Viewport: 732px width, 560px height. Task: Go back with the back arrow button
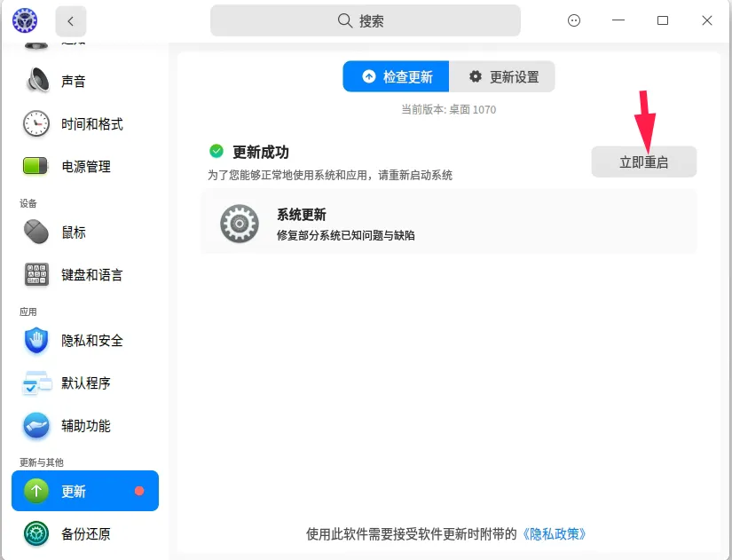(70, 21)
